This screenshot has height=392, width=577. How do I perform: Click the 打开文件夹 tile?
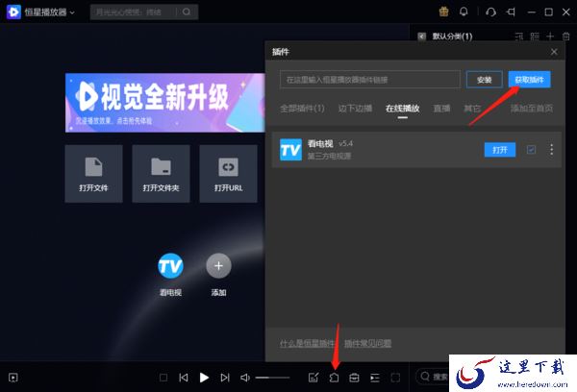pyautogui.click(x=161, y=174)
